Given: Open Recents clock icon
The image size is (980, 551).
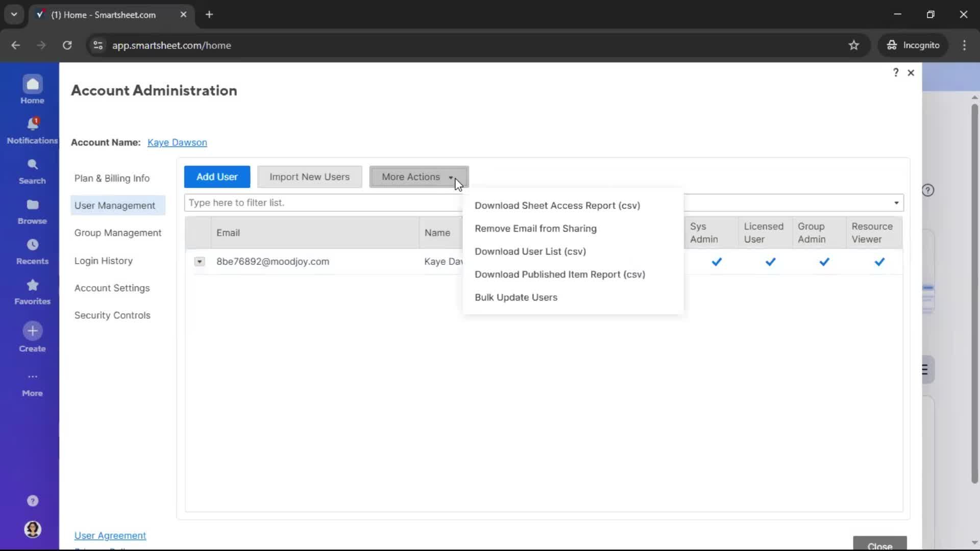Looking at the screenshot, I should point(32,245).
